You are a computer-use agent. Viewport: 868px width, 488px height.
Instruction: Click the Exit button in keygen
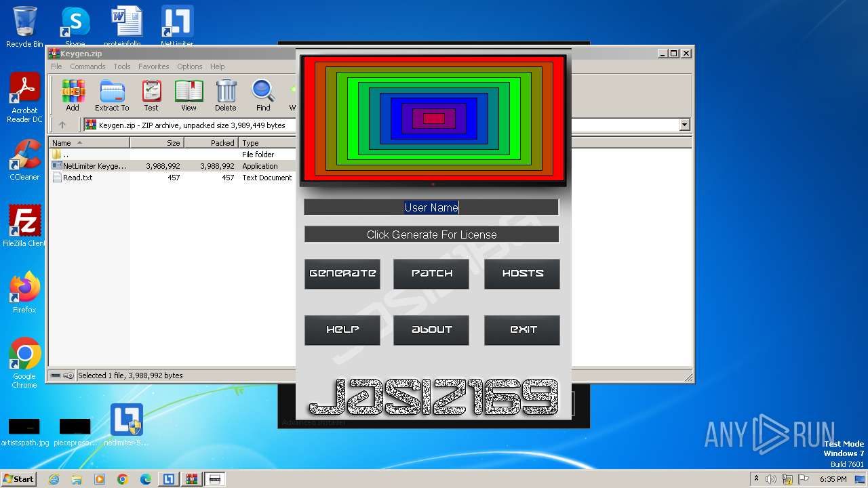[x=522, y=330]
